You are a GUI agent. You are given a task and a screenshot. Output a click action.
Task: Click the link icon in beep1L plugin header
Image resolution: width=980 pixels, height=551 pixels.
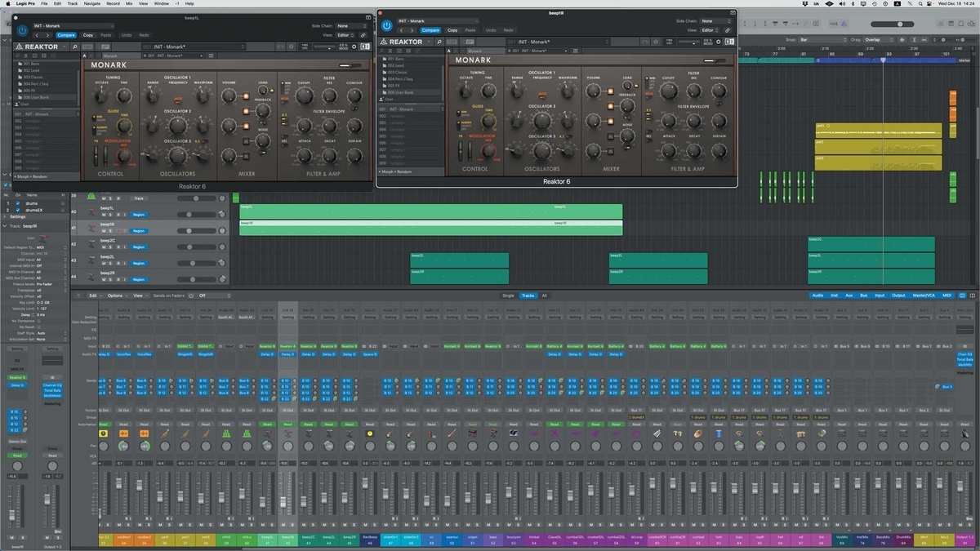click(x=363, y=35)
